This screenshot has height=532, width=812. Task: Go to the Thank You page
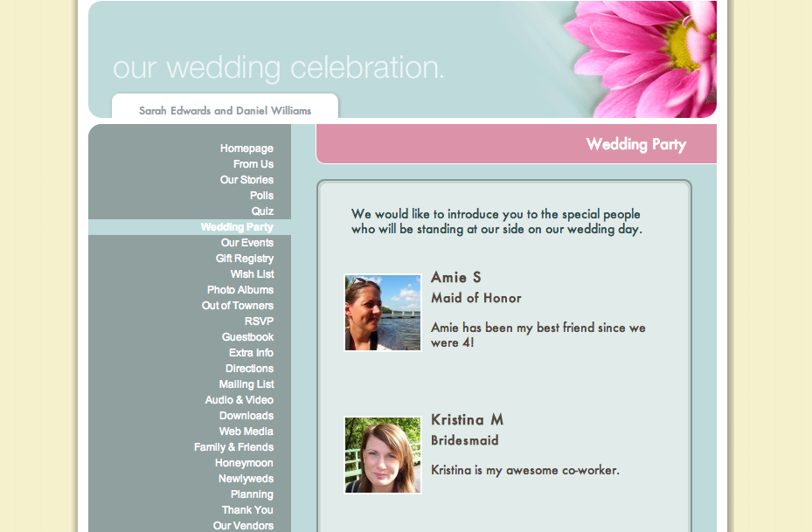pyautogui.click(x=247, y=510)
